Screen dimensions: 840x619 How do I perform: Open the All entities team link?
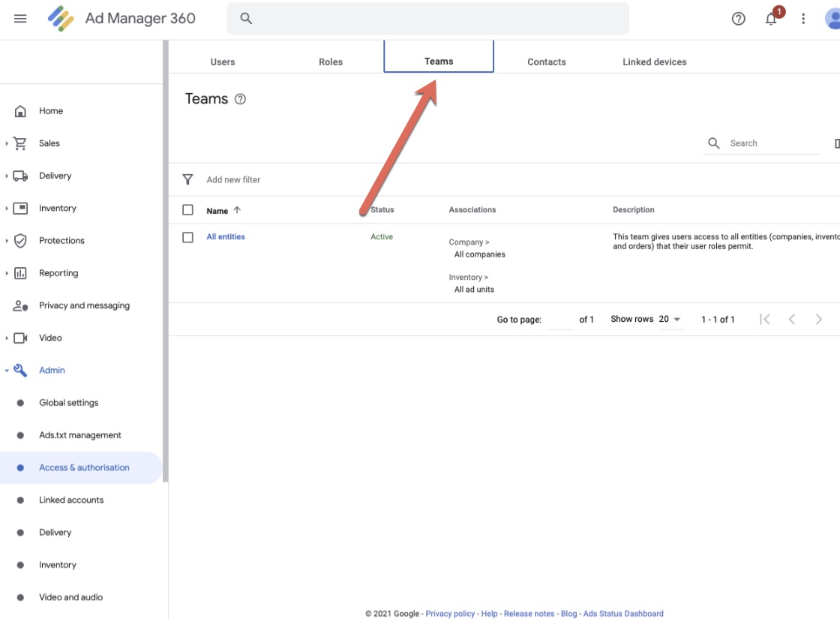[226, 237]
